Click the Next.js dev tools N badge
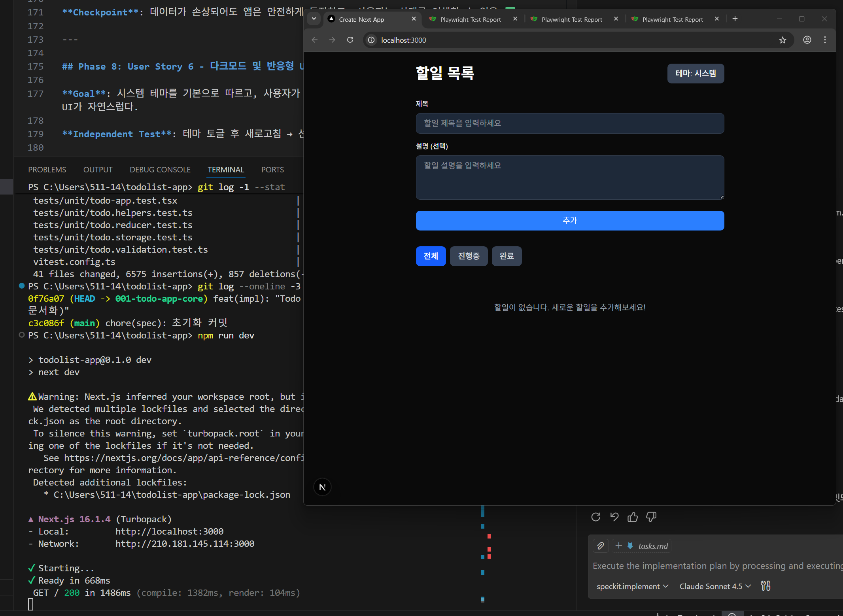Viewport: 843px width, 616px height. tap(322, 487)
